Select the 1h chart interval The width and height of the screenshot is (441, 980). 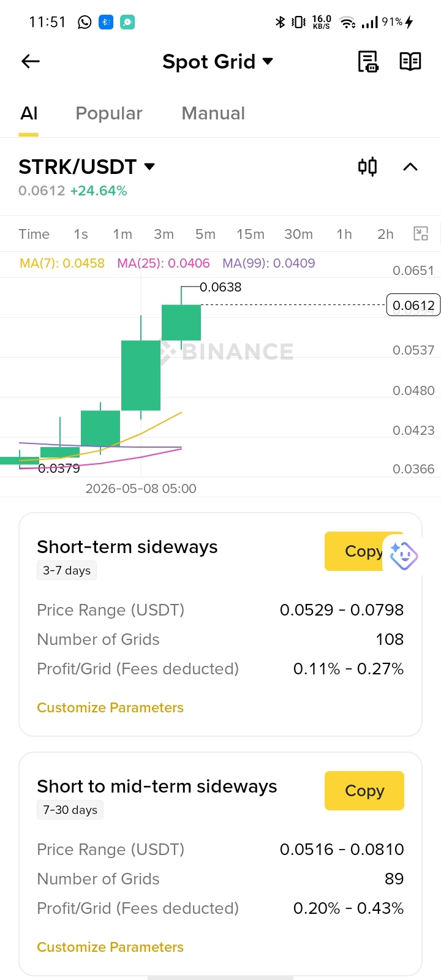(344, 234)
